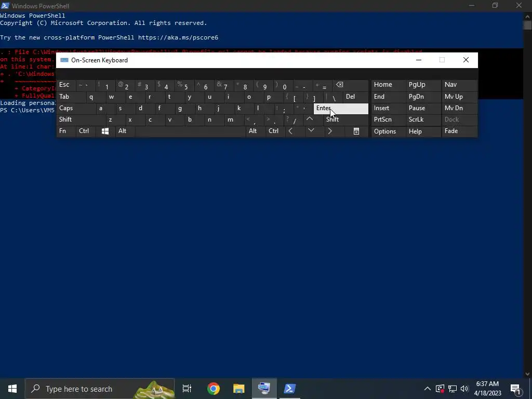Open the notification center icon

(x=515, y=389)
